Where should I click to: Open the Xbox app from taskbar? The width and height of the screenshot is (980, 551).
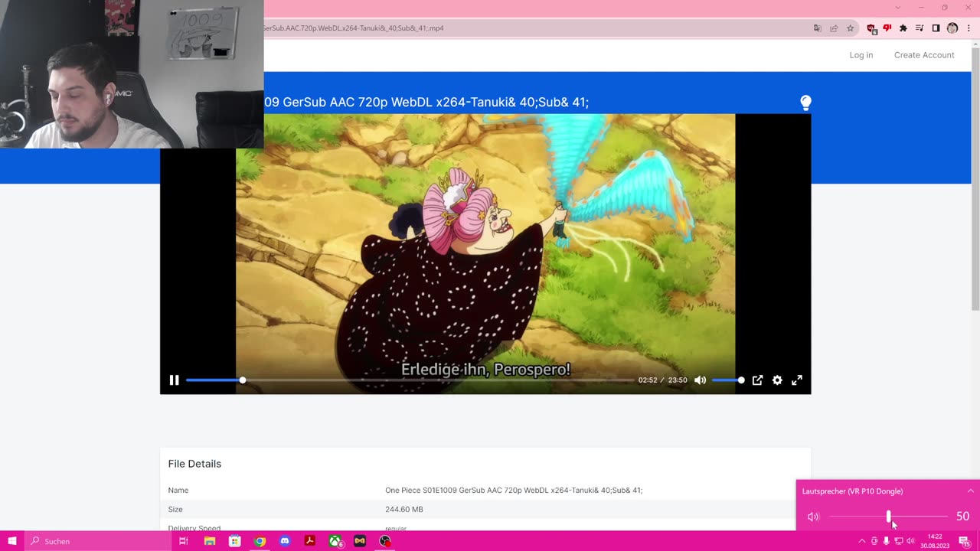point(335,541)
